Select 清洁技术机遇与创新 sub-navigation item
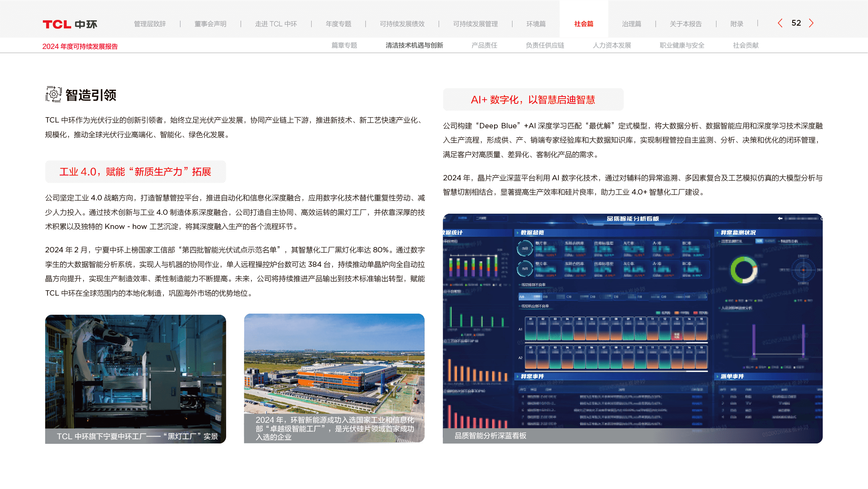868x489 pixels. point(414,45)
